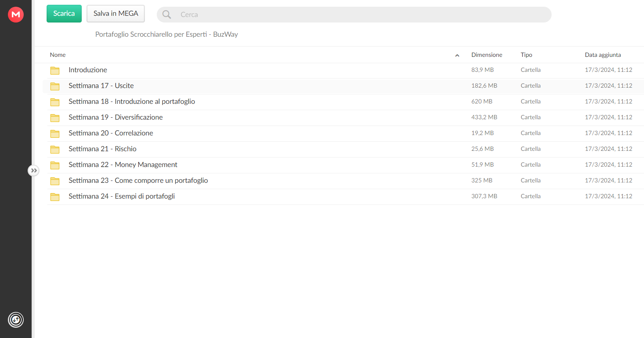Click the 51,9 MB size value
The height and width of the screenshot is (338, 644).
point(483,165)
